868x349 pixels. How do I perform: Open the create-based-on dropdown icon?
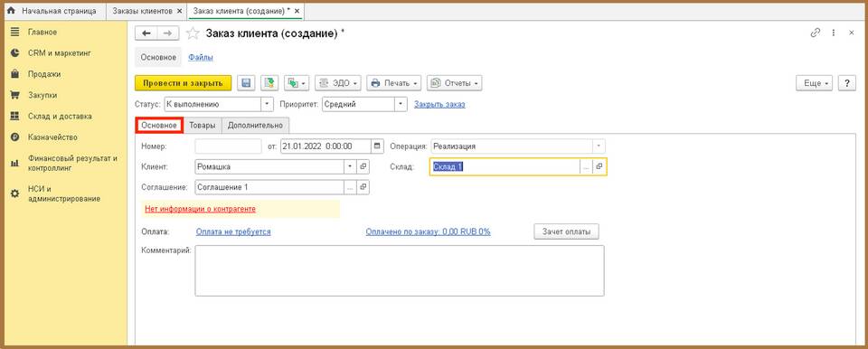click(297, 83)
